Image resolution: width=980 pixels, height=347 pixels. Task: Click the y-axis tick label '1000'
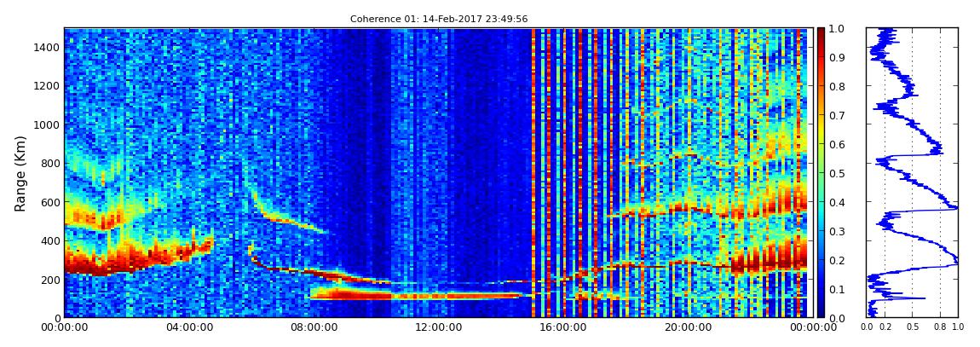coord(46,124)
